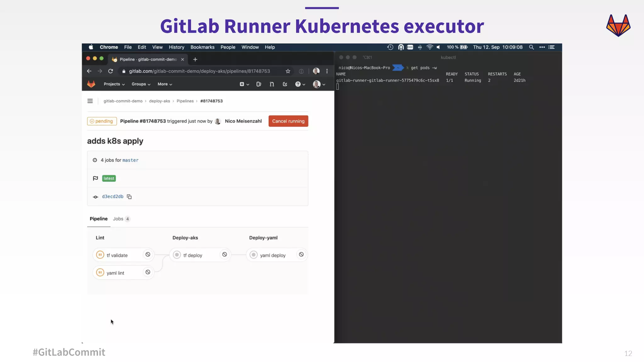Cancel the tf validate job
Screen dimensions: 644x362
point(148,255)
